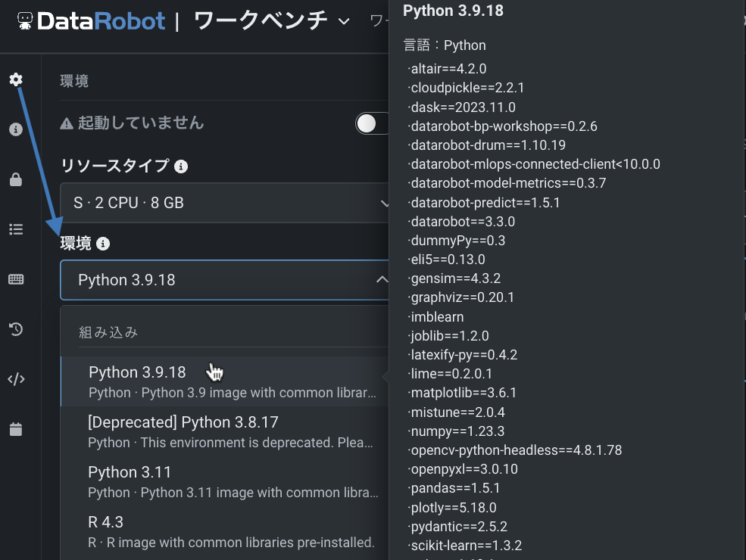Click the DataRobot logo
The height and width of the screenshot is (560, 746).
coord(91,21)
